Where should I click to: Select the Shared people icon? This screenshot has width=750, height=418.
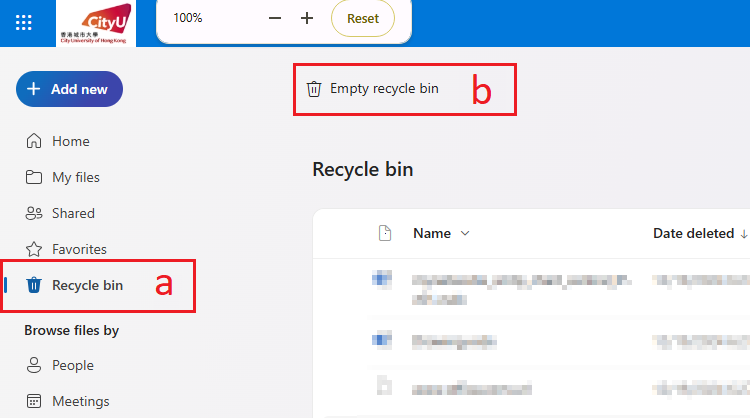click(x=34, y=213)
